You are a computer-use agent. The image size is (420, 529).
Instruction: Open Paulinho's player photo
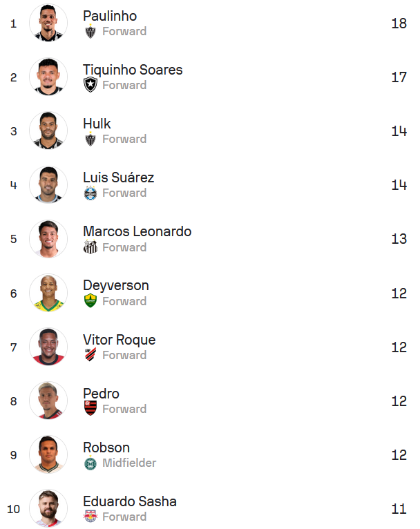tap(48, 23)
